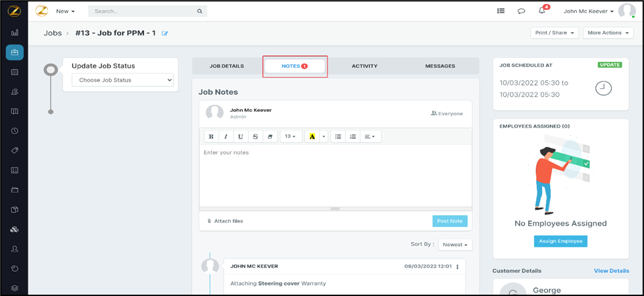The height and width of the screenshot is (296, 644).
Task: Click the clock icon in schedule card
Action: click(x=603, y=88)
